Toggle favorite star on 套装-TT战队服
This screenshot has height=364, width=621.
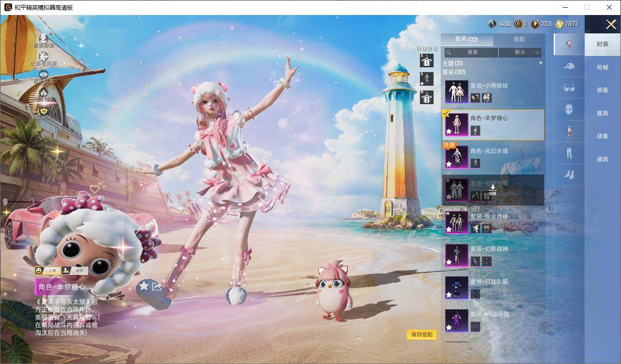pyautogui.click(x=449, y=295)
